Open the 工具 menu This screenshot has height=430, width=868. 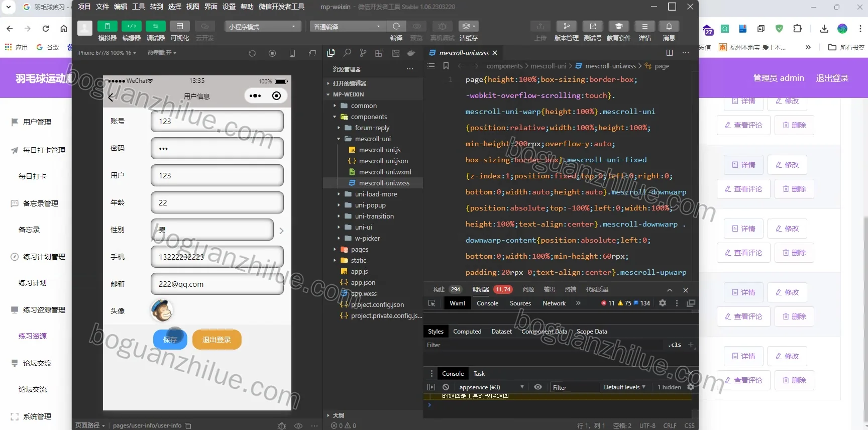pyautogui.click(x=139, y=7)
